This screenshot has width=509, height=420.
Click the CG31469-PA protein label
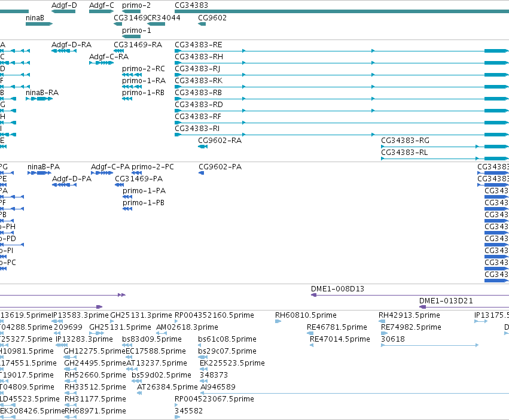pyautogui.click(x=139, y=179)
